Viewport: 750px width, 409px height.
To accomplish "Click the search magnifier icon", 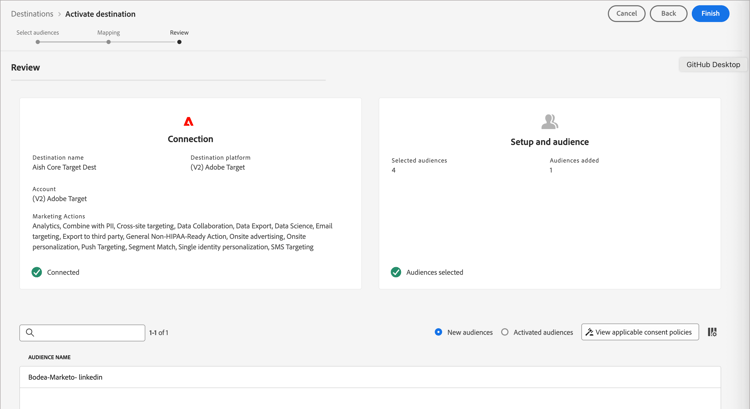I will [x=30, y=332].
